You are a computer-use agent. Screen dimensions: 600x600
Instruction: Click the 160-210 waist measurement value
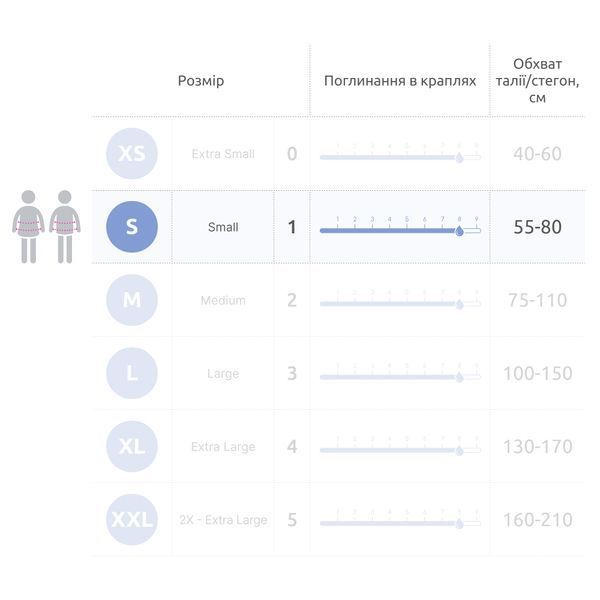(x=538, y=520)
